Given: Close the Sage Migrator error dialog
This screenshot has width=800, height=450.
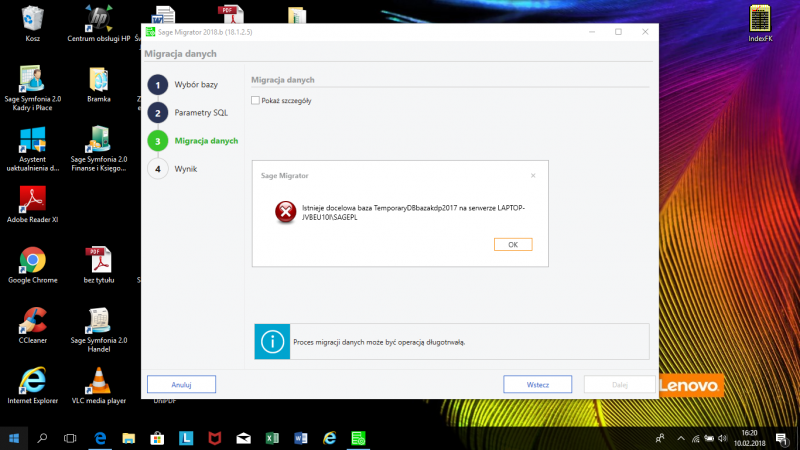Looking at the screenshot, I should click(533, 176).
